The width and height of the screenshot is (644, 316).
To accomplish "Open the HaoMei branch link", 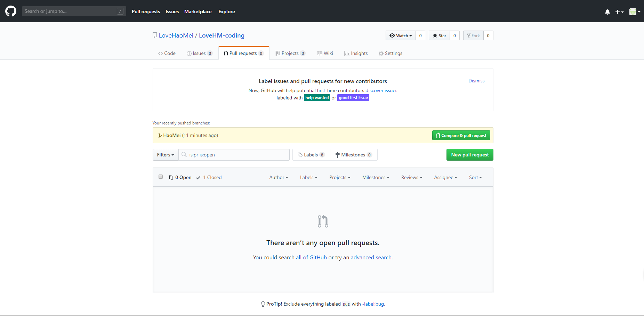I will point(172,135).
